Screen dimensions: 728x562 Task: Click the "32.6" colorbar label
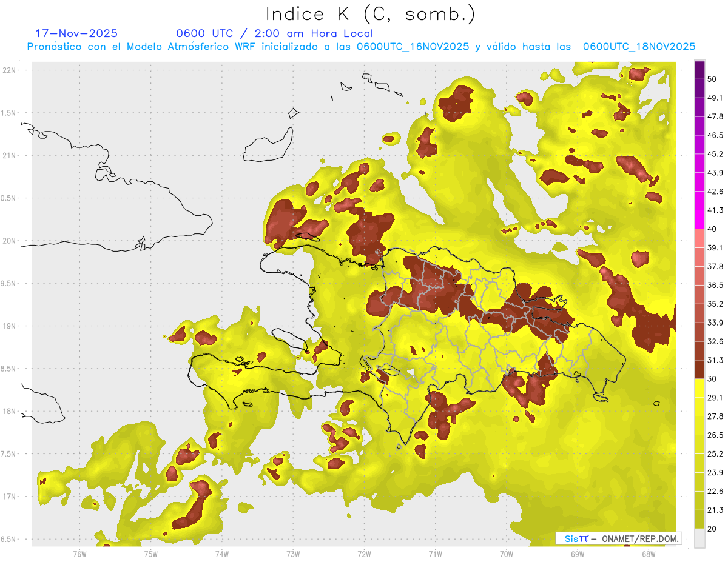click(715, 341)
